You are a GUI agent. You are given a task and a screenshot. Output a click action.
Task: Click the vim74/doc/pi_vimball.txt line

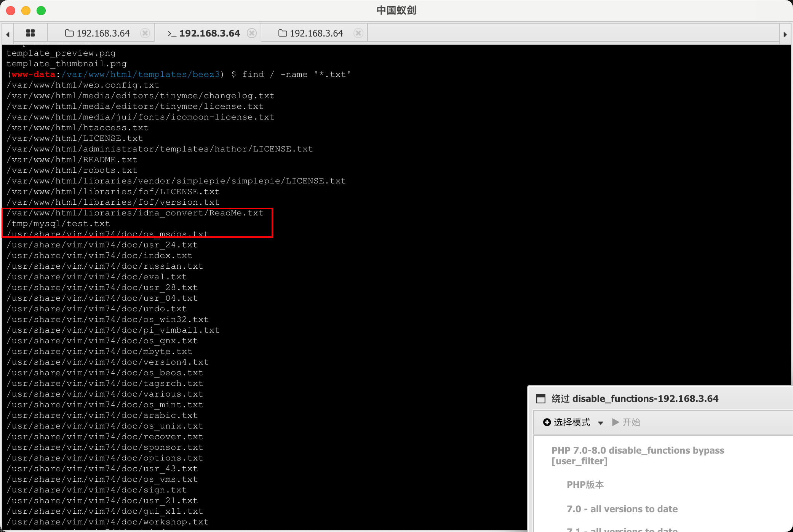pyautogui.click(x=113, y=330)
